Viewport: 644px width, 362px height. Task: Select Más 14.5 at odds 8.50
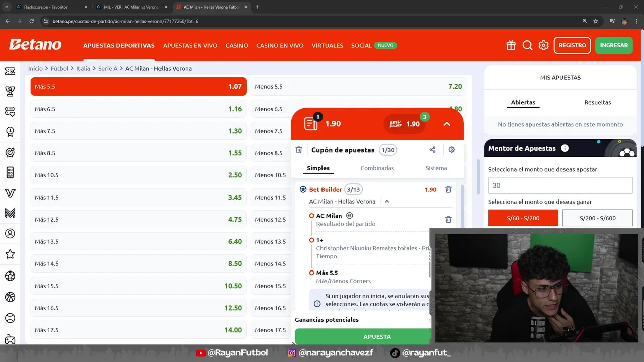point(138,263)
